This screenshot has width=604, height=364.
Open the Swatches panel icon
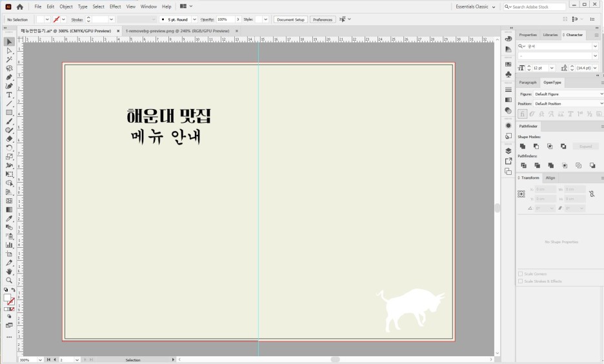tap(508, 65)
